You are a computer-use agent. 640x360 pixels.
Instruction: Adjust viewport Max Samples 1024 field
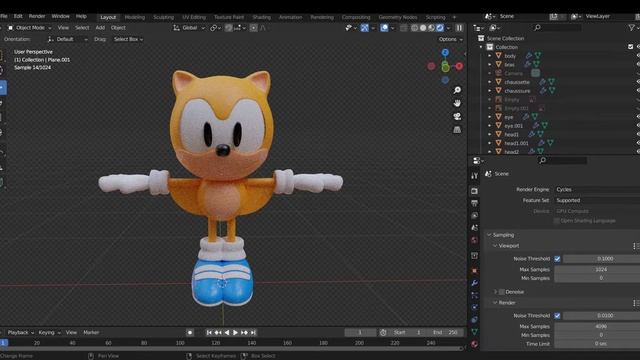(x=597, y=269)
